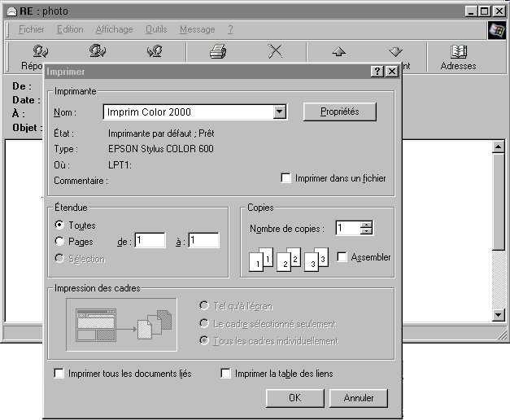
Task: Open the Adresses book icon
Action: [x=459, y=51]
